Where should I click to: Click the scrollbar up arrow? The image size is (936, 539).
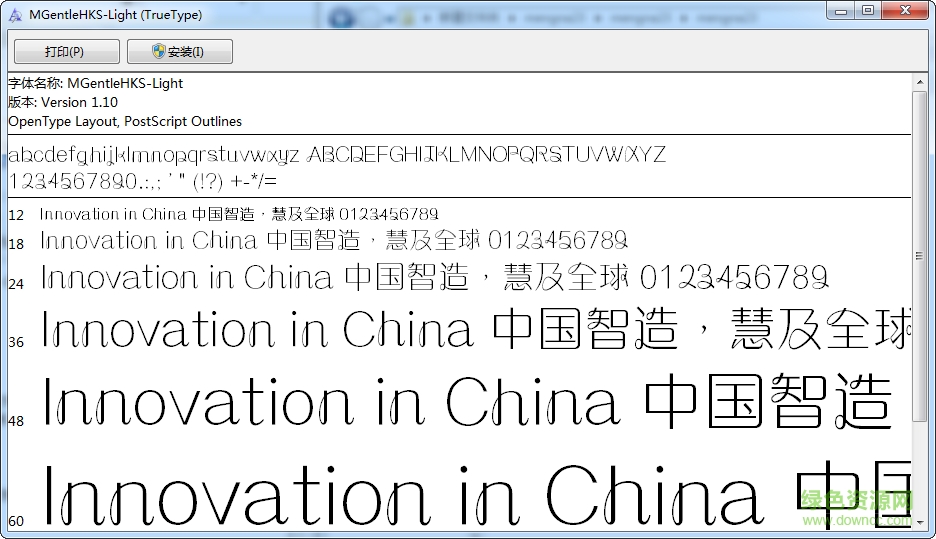(919, 82)
